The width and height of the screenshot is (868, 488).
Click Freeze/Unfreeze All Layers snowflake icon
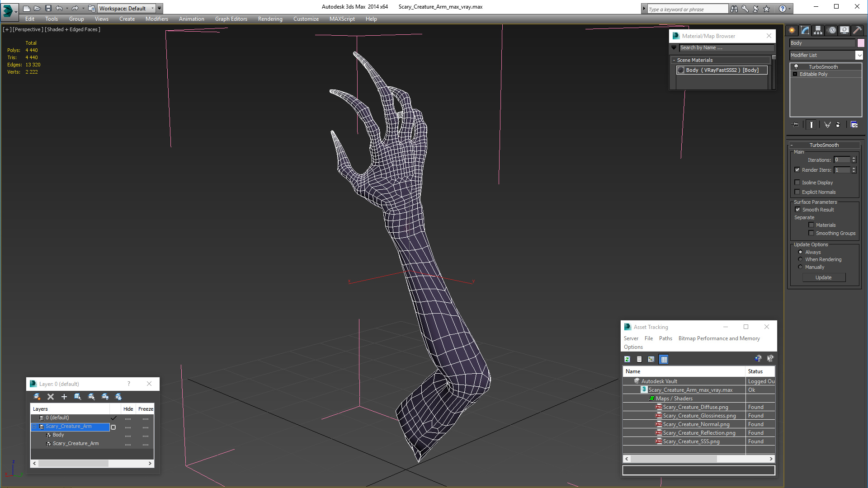click(x=118, y=397)
